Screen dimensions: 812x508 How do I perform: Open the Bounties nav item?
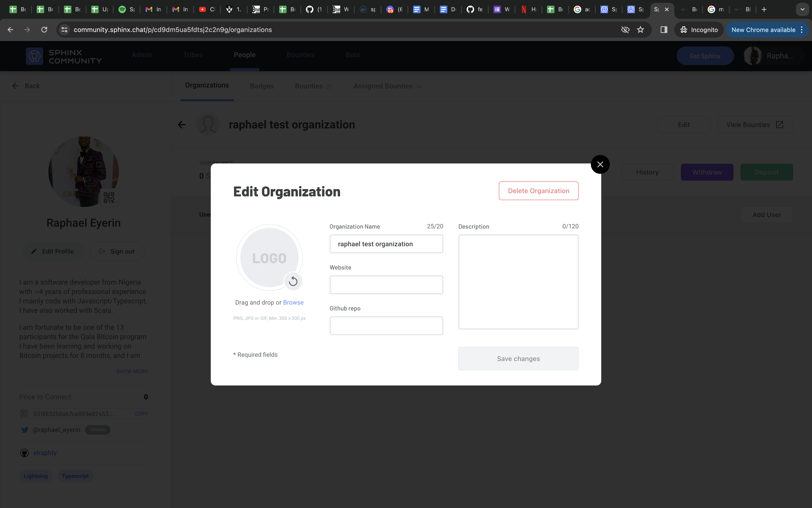click(300, 55)
